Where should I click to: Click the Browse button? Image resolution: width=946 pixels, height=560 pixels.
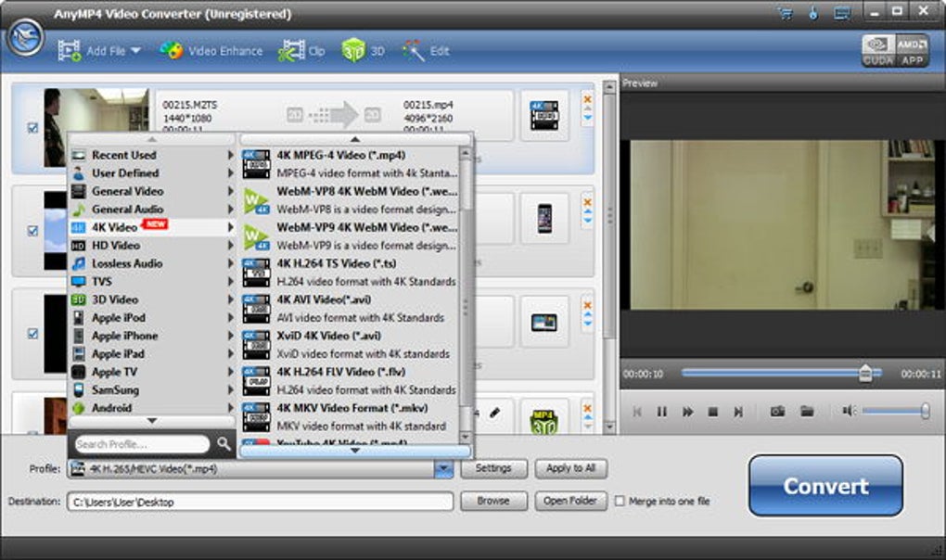point(493,501)
